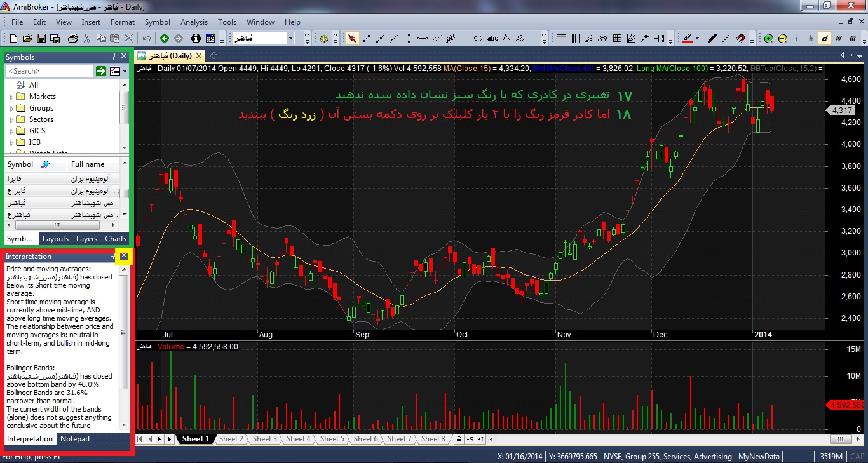Open the ticker symbol dropdown
Screen dimensions: 868x463
pos(290,39)
